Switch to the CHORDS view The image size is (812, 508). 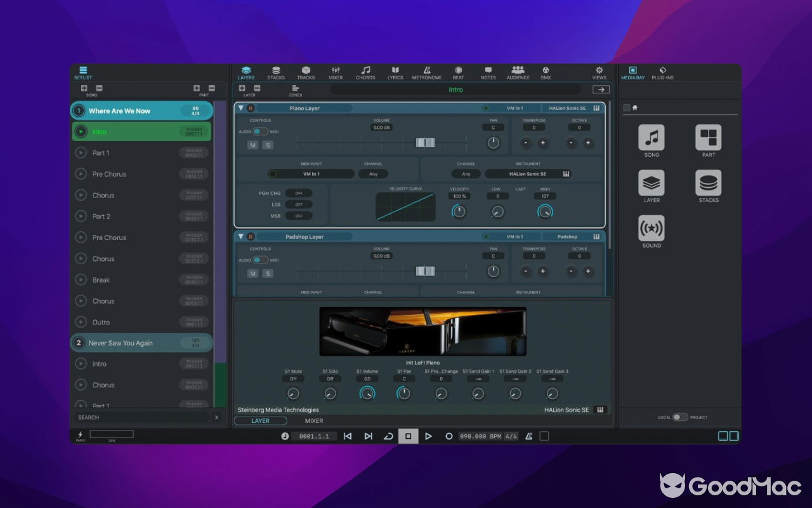[x=365, y=72]
